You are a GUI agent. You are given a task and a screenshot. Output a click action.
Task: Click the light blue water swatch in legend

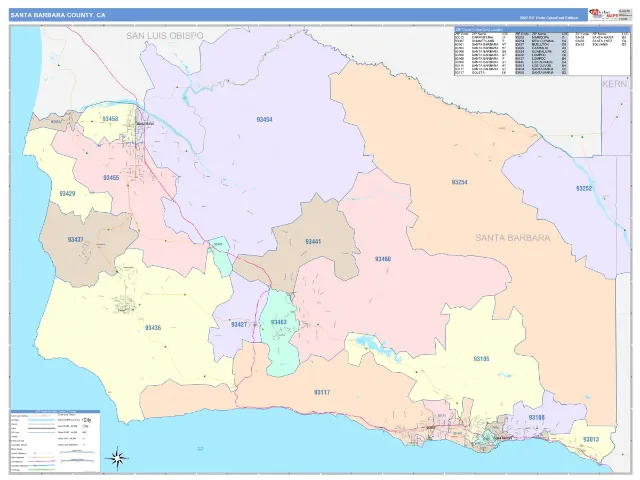point(41,420)
